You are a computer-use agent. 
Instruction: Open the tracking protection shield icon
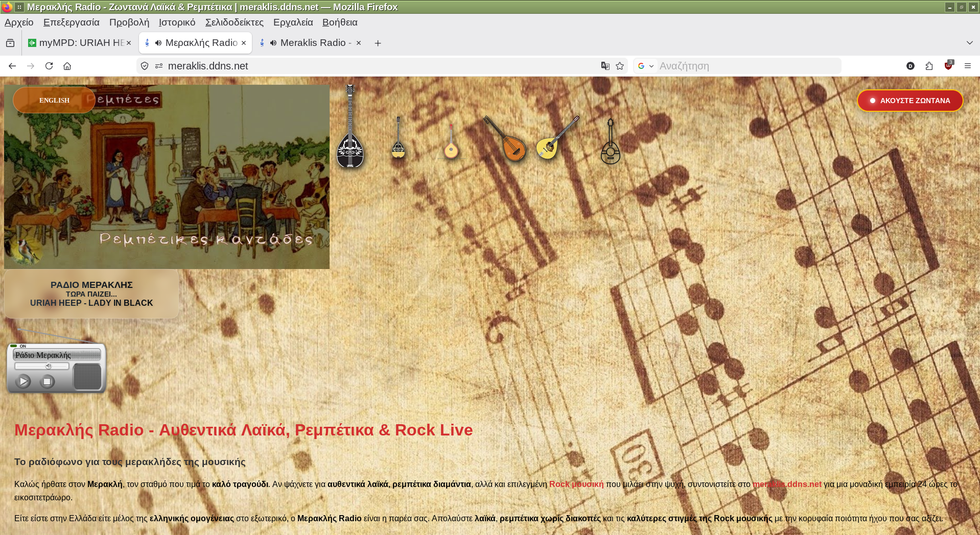pos(145,66)
